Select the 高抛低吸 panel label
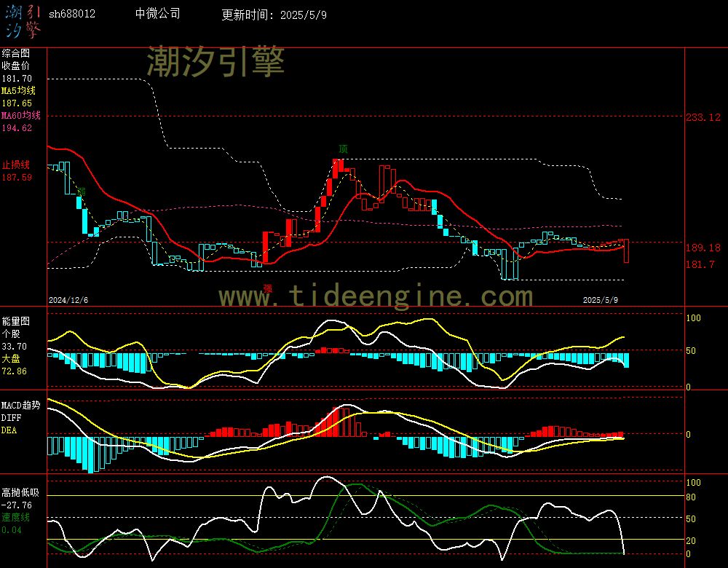Image resolution: width=728 pixels, height=568 pixels. 20,492
